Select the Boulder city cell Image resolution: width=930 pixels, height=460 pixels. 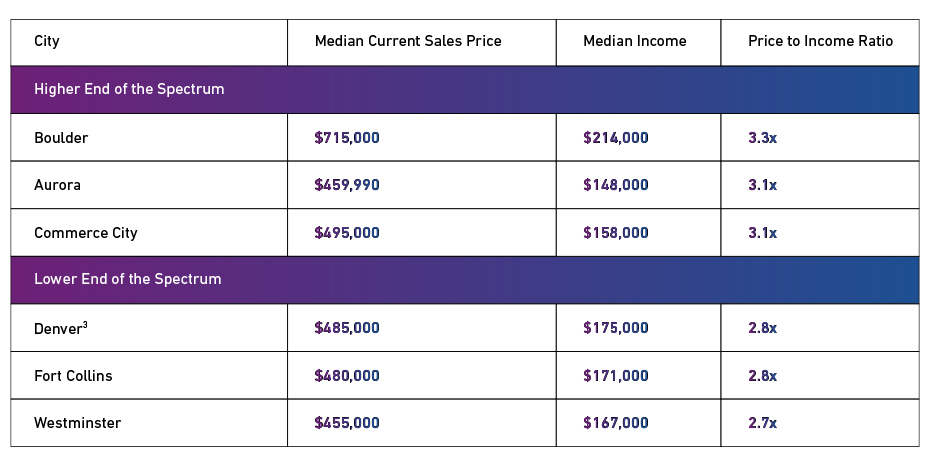click(x=61, y=138)
